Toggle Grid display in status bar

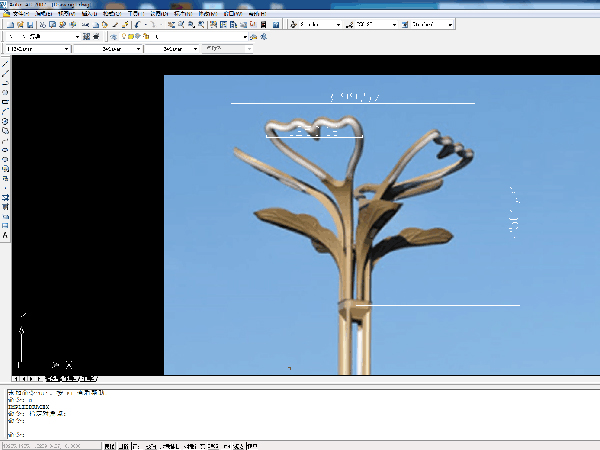point(123,444)
